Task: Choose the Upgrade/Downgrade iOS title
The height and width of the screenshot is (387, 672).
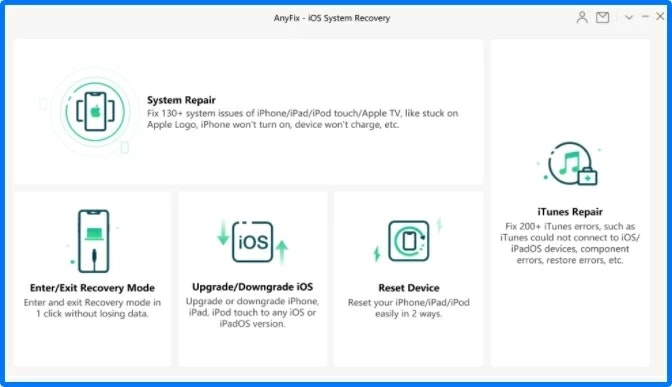Action: [252, 287]
